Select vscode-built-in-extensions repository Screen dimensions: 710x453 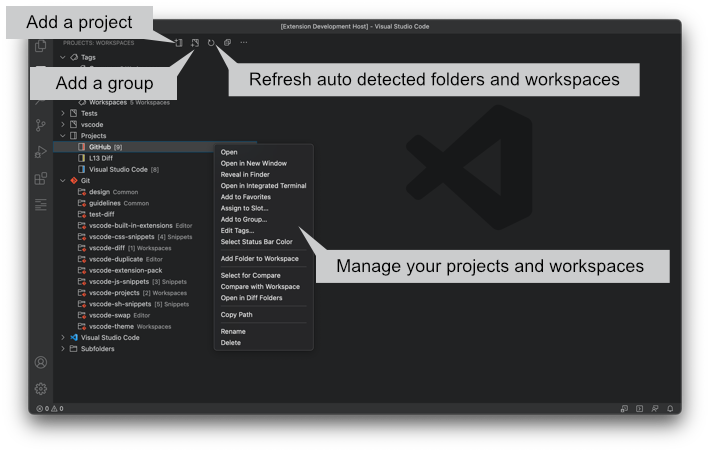point(134,226)
